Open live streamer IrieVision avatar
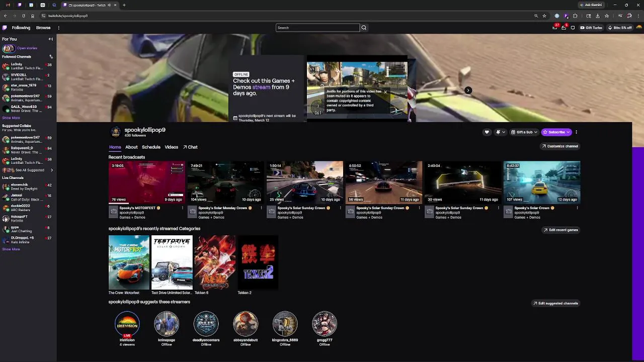Image resolution: width=644 pixels, height=362 pixels. pyautogui.click(x=127, y=323)
